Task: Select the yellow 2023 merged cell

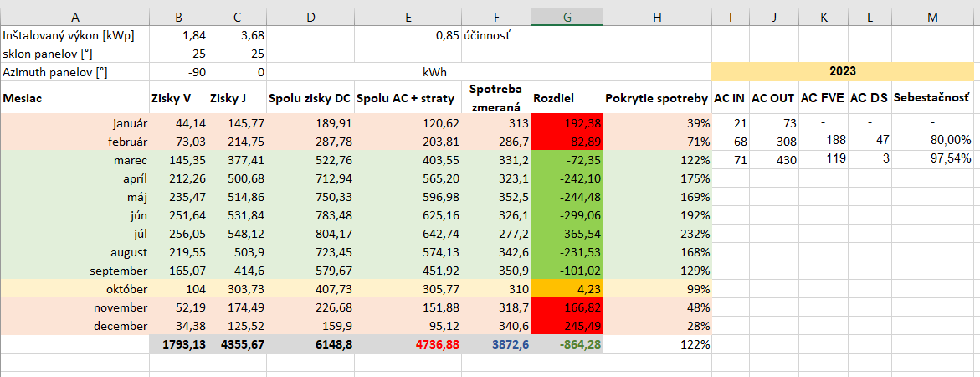Action: pyautogui.click(x=845, y=72)
